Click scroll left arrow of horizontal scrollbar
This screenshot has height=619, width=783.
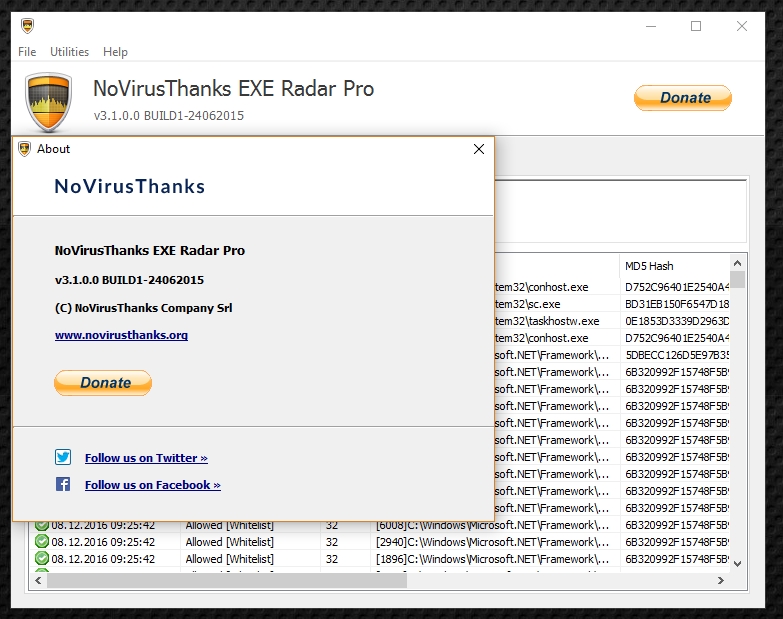tap(38, 581)
